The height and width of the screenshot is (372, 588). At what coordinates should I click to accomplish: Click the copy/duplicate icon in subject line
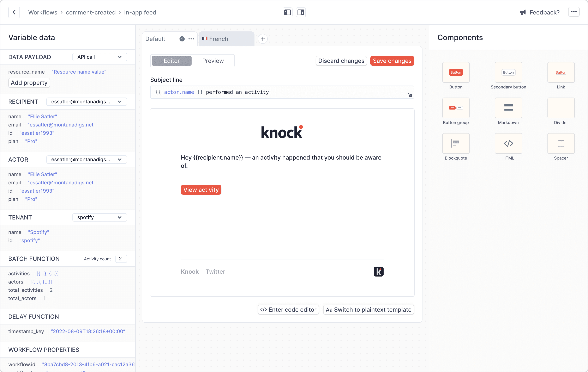coord(410,95)
